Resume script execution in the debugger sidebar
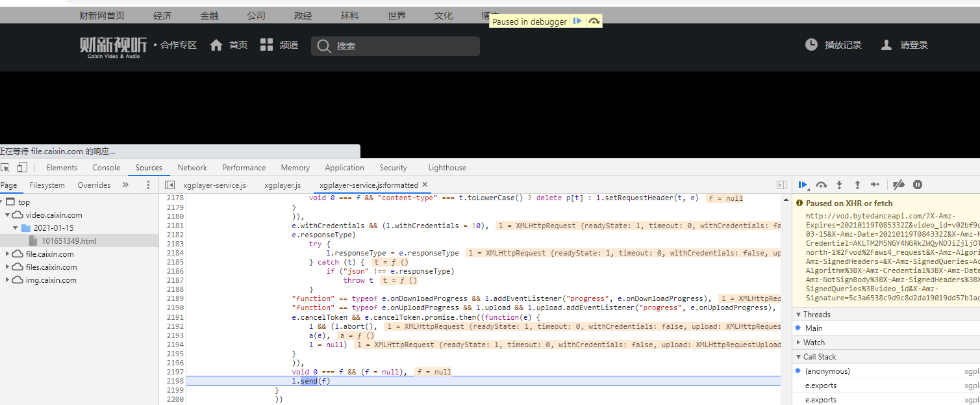 click(x=803, y=185)
